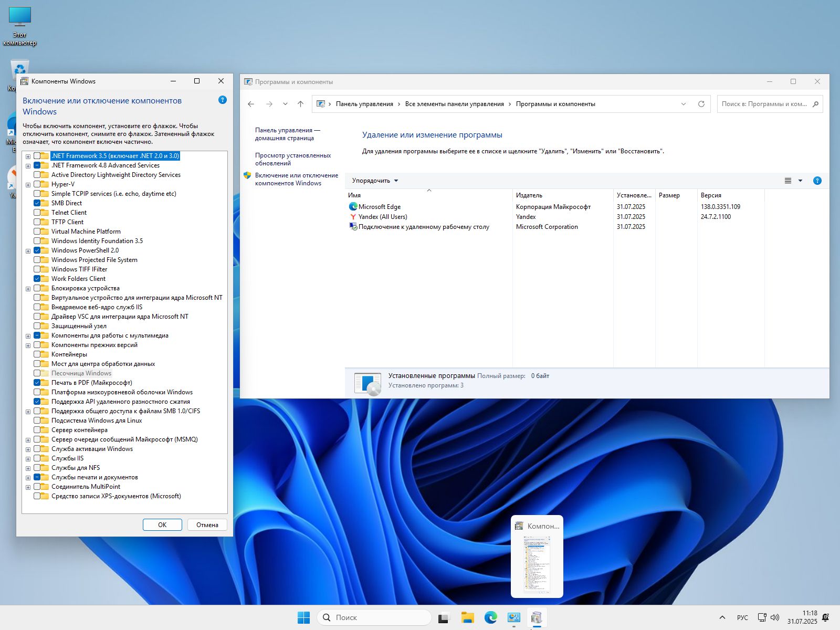Select the Remote Desktop Connection program icon
Viewport: 840px width, 630px height.
pos(353,227)
